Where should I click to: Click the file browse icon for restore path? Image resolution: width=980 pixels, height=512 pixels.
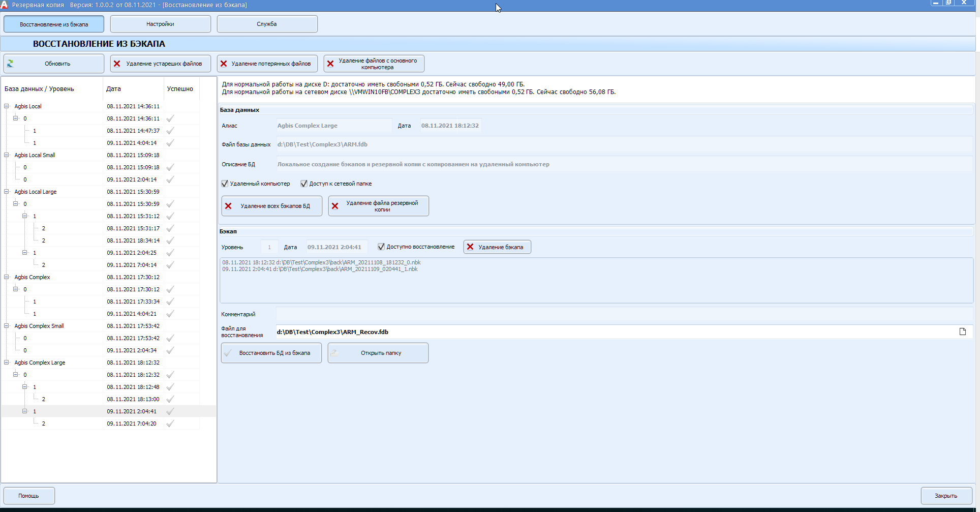pos(962,332)
